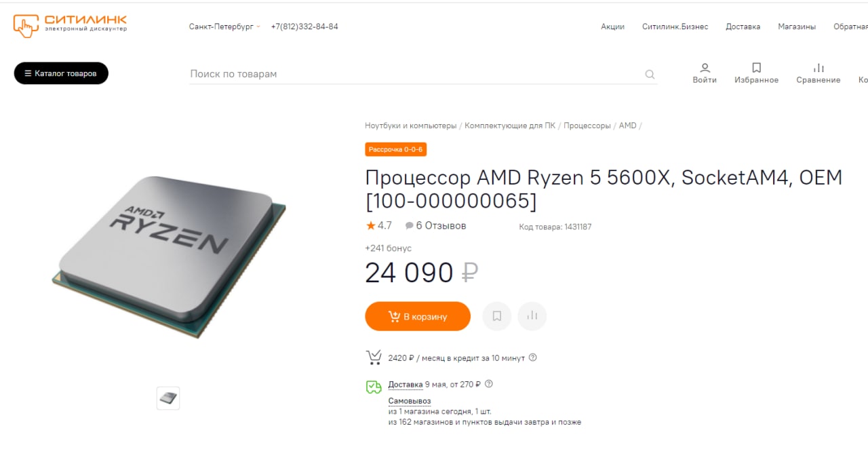Viewport: 868px width, 458px height.
Task: Open the 6 Отзывов reviews link
Action: click(x=435, y=226)
